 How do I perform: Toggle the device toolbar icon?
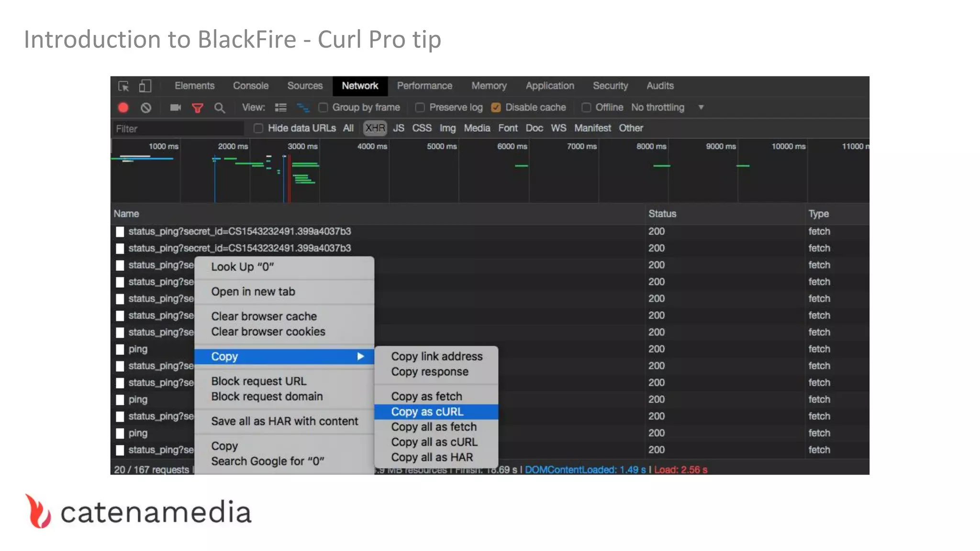pos(145,86)
